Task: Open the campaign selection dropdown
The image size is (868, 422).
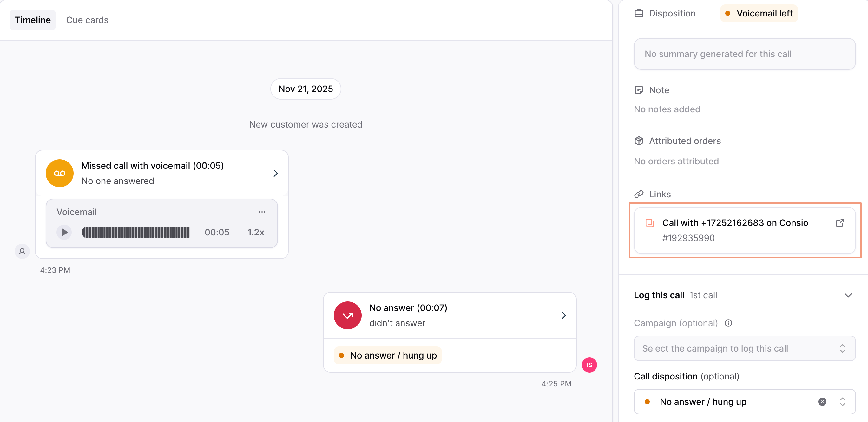Action: click(x=744, y=348)
